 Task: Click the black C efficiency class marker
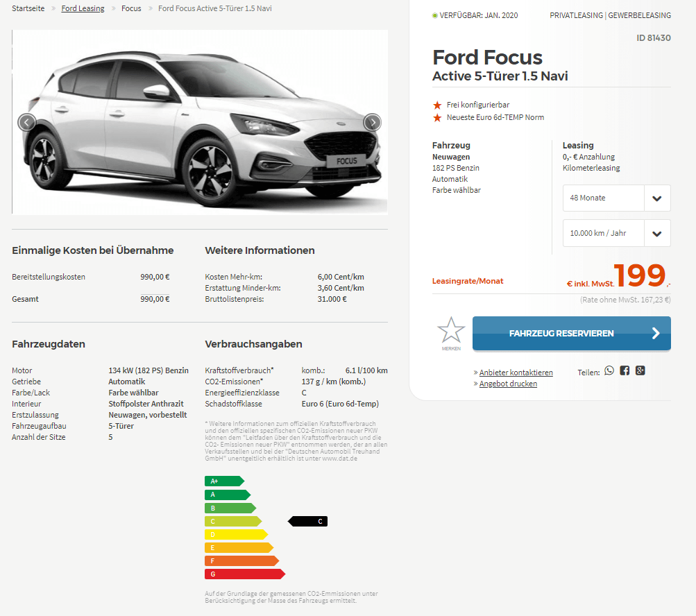coord(307,521)
